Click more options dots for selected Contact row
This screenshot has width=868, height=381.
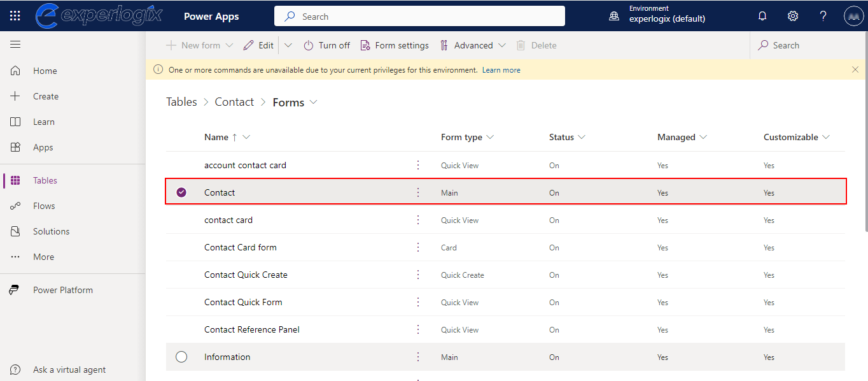tap(418, 192)
